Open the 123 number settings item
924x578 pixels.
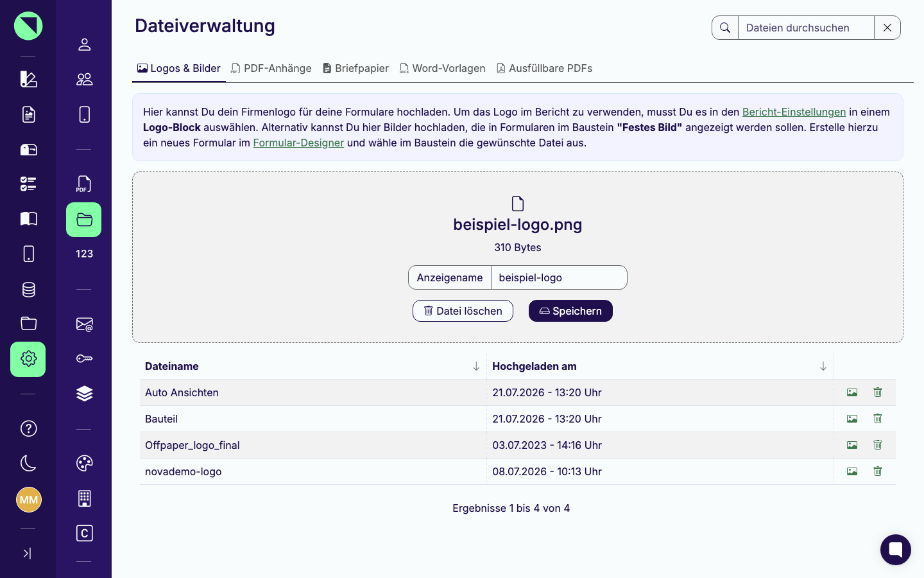coord(84,254)
